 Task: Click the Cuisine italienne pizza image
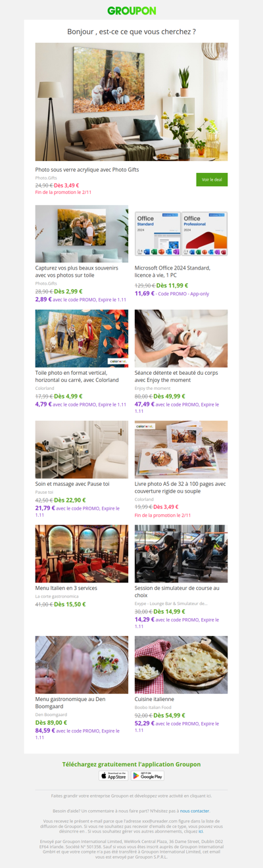(181, 665)
